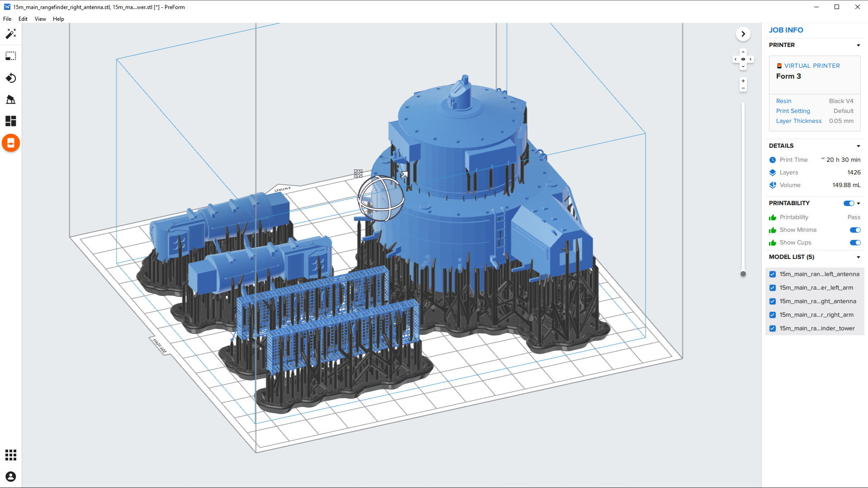Image resolution: width=868 pixels, height=488 pixels.
Task: Select the One-Click Print magic wand tool
Action: click(11, 34)
